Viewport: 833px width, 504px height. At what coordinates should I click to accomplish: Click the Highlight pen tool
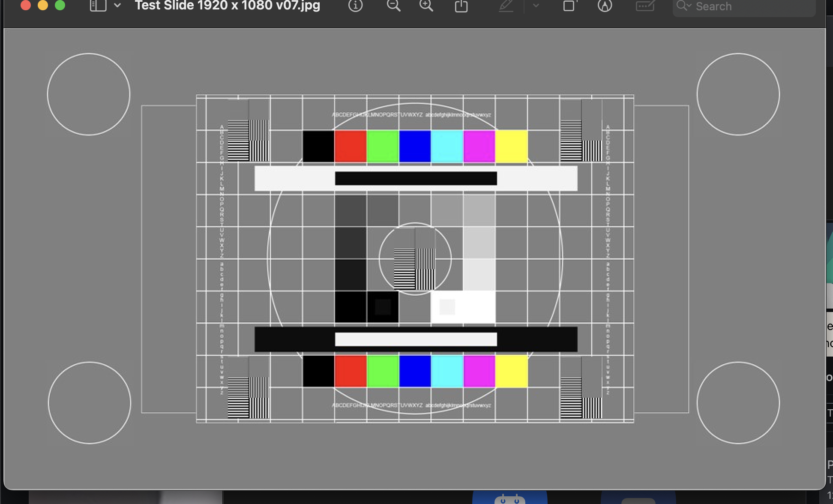click(506, 6)
